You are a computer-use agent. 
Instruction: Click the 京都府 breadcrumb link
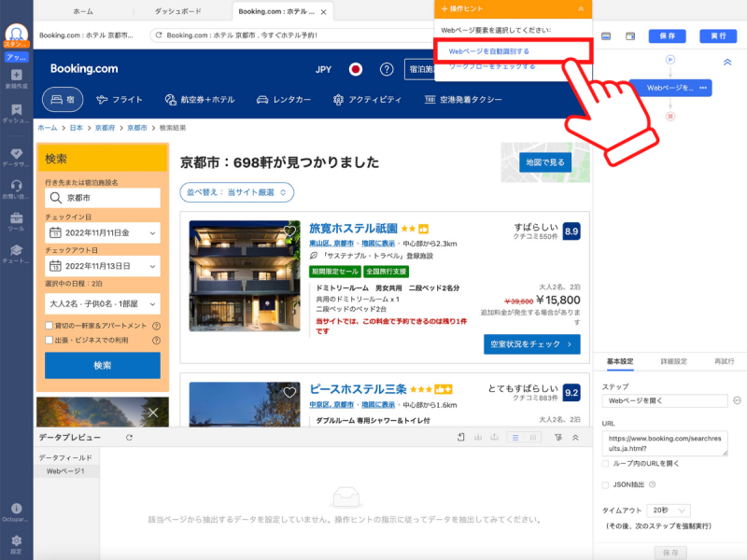[105, 128]
